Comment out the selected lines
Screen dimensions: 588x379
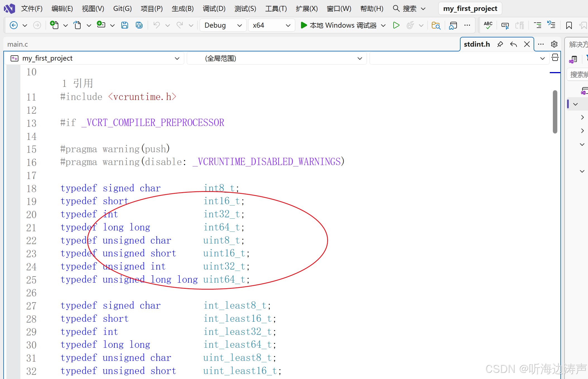point(505,26)
